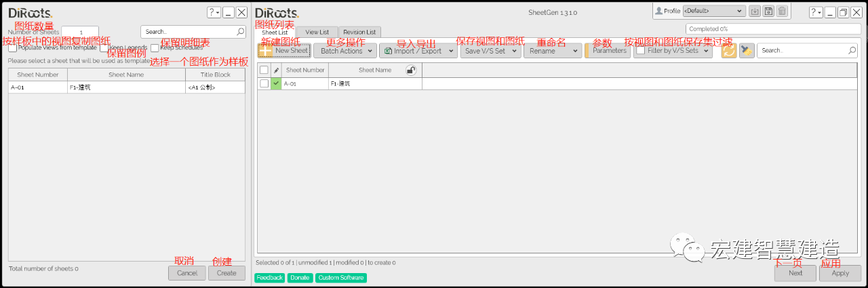Click the Apply button
This screenshot has width=868, height=288.
(840, 272)
